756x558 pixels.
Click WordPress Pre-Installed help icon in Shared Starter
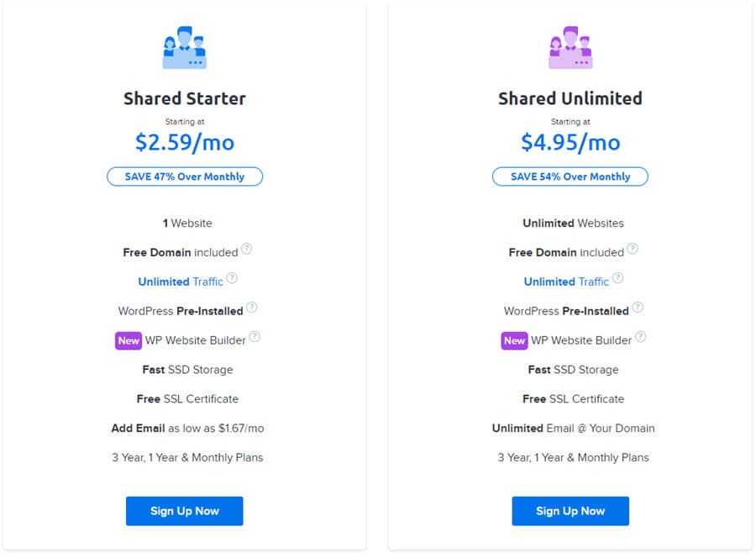(251, 308)
